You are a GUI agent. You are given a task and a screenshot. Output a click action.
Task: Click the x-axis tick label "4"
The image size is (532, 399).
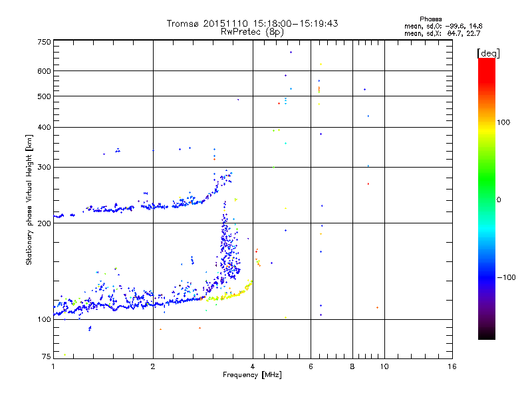pyautogui.click(x=253, y=366)
